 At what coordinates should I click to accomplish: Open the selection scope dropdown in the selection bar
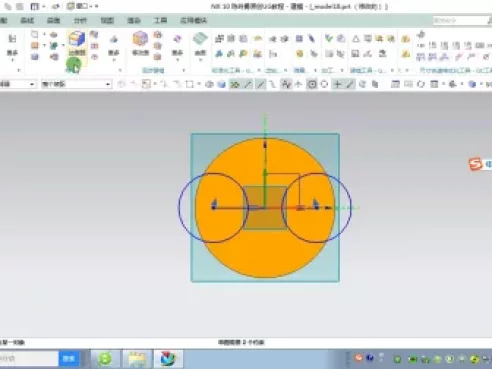click(x=76, y=84)
